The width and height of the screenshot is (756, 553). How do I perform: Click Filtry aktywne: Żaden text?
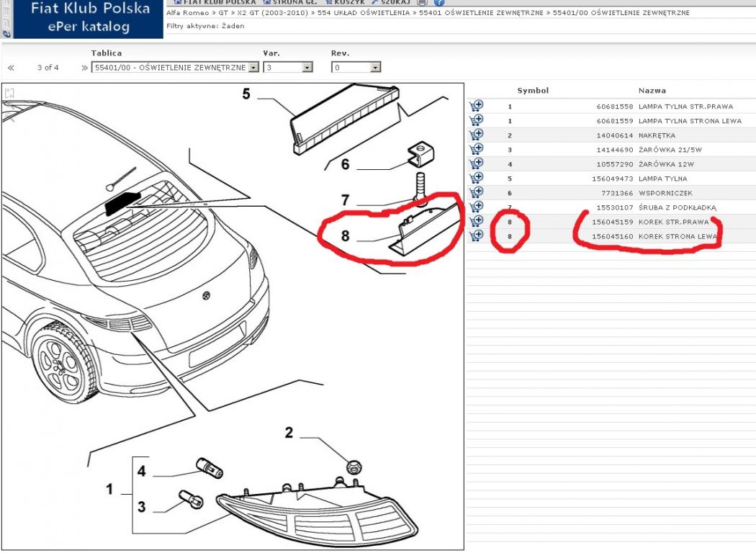coord(205,26)
